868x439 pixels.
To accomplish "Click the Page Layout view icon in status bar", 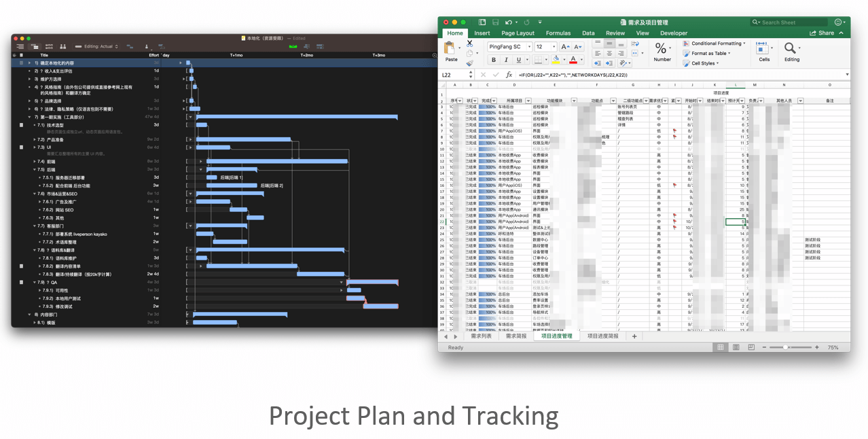I will tap(734, 347).
